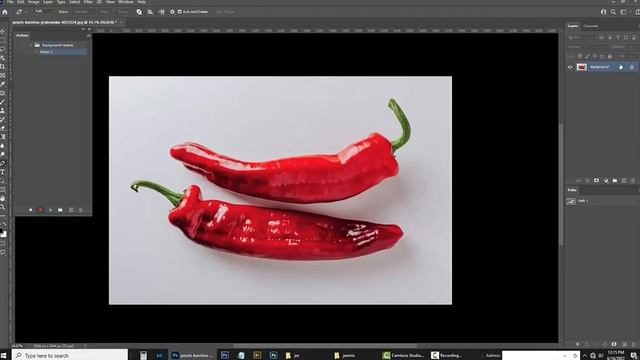Delete action with trash icon
This screenshot has width=640, height=360.
[x=80, y=210]
